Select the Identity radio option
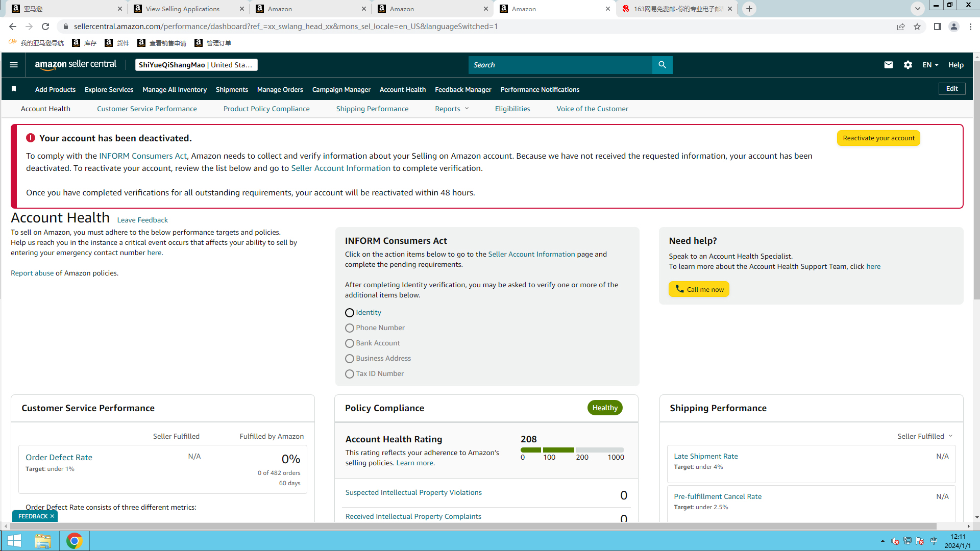The image size is (980, 551). (350, 313)
